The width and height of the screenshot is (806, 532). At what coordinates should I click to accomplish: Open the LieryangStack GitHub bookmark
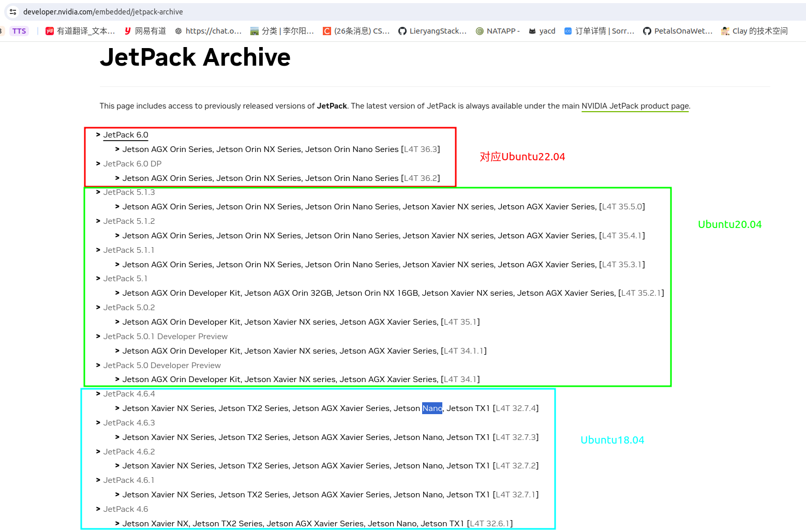[432, 31]
